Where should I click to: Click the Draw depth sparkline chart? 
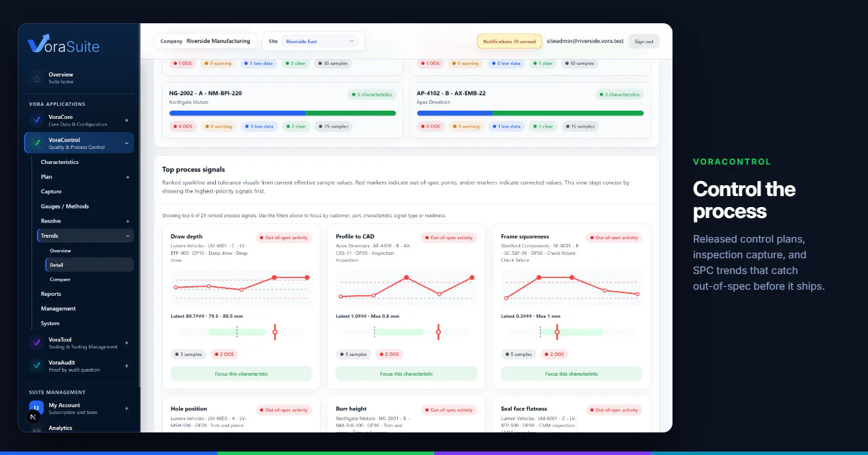pos(241,287)
